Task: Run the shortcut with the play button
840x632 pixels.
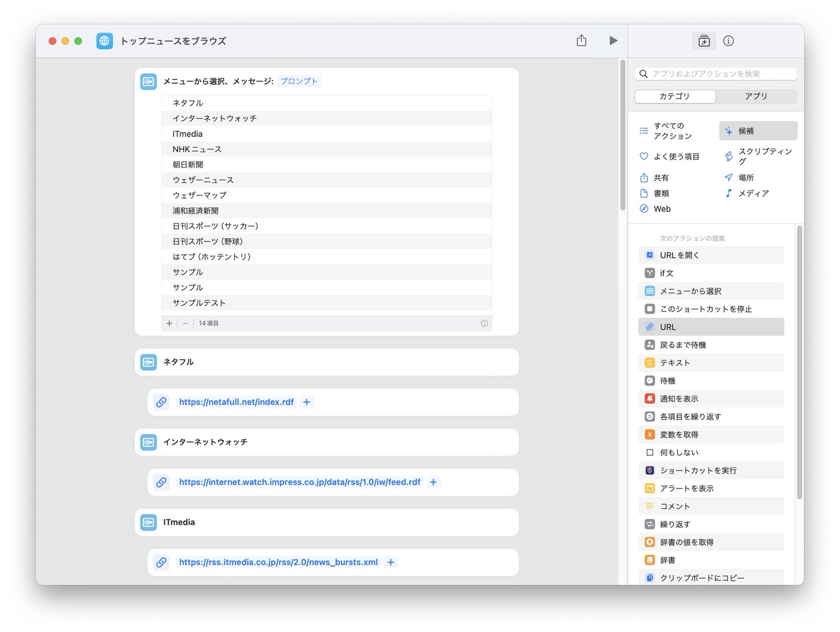Action: click(x=613, y=40)
